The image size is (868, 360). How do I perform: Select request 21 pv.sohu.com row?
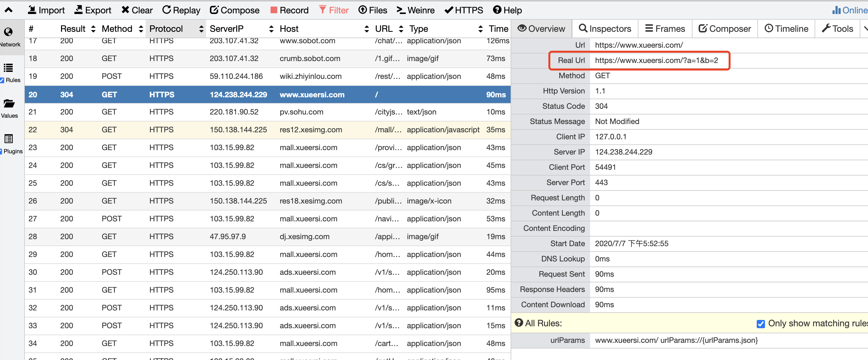coord(267,112)
